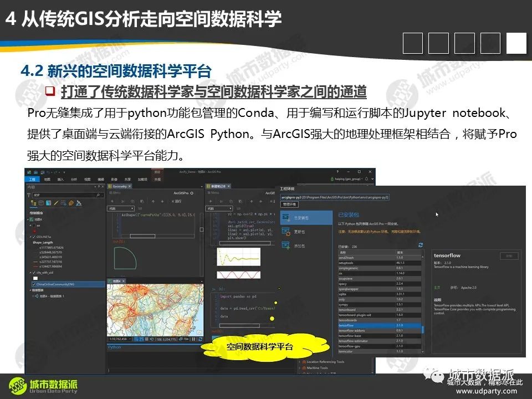Click the 运行 run button in Geometry notebook

click(176, 202)
